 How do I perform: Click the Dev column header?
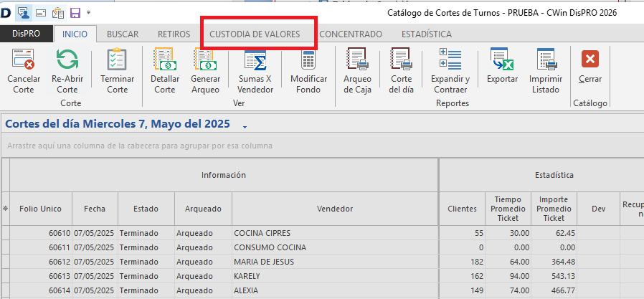click(598, 209)
